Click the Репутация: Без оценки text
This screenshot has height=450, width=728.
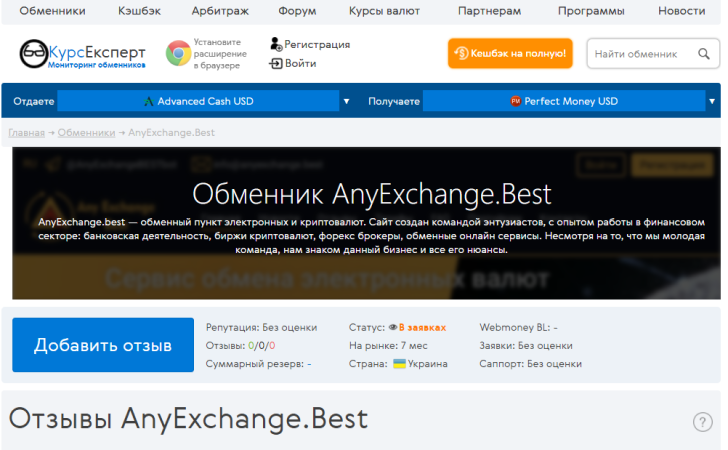pos(261,327)
